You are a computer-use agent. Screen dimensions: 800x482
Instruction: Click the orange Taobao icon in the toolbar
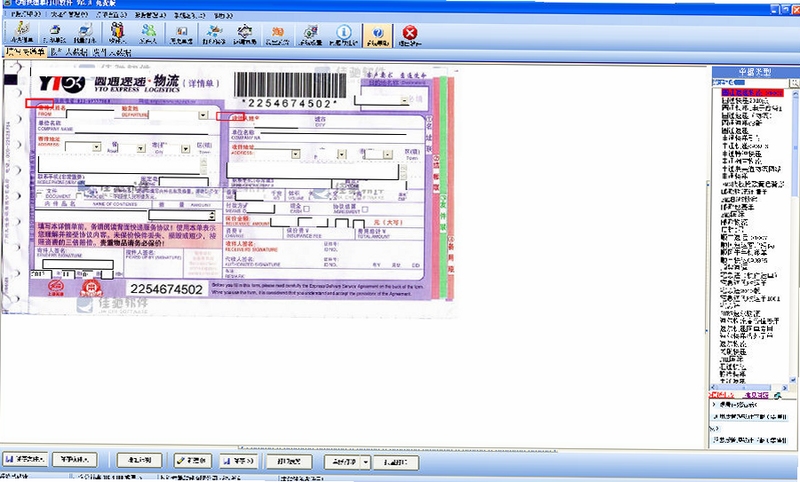click(278, 34)
